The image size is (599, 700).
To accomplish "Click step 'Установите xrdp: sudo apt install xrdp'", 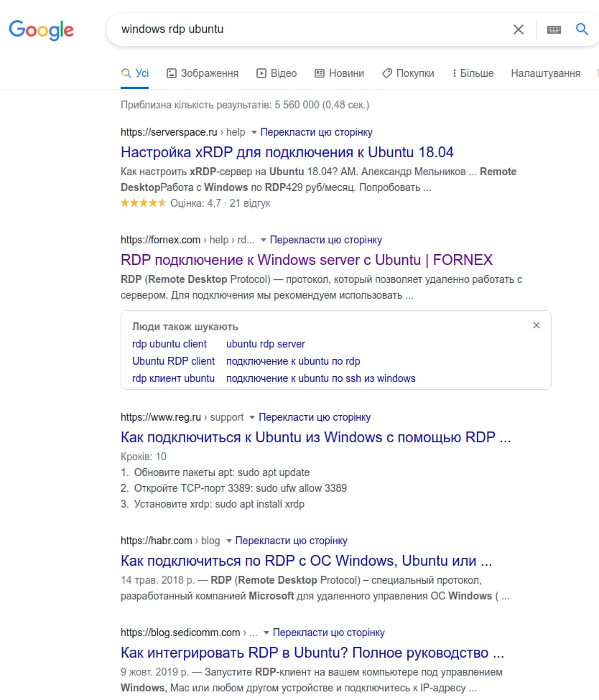I will (219, 504).
